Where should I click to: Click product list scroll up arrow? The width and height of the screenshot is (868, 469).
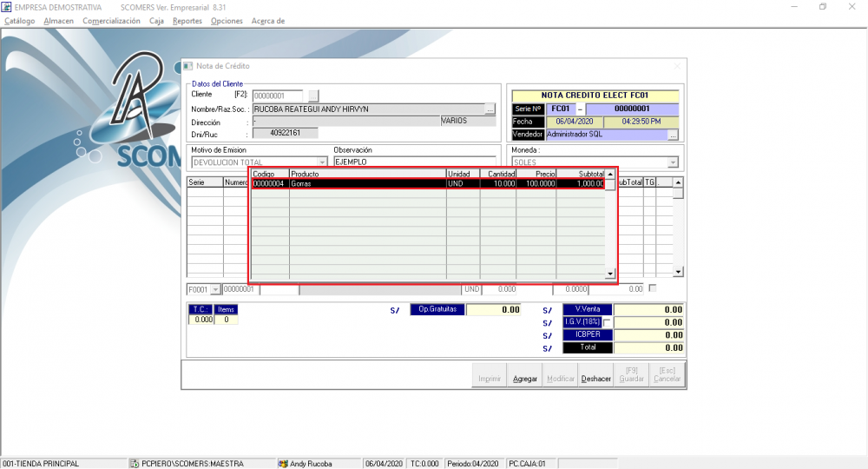coord(610,175)
